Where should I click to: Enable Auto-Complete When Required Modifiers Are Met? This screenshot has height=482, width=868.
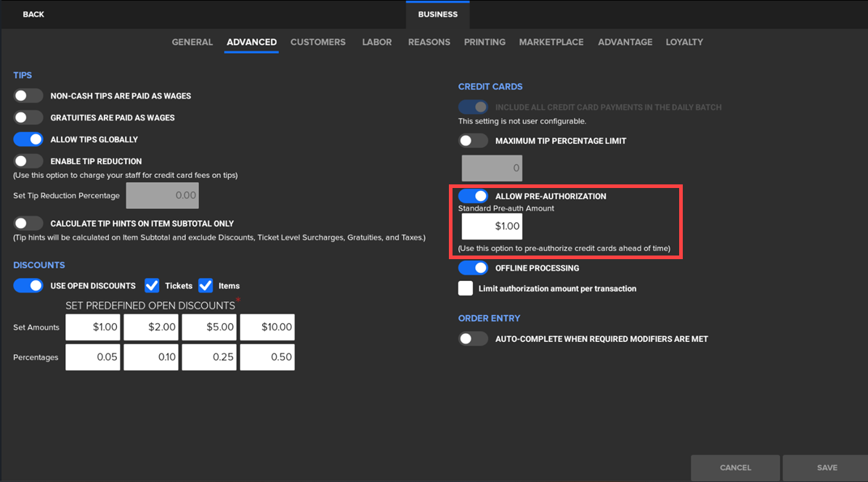click(x=473, y=339)
